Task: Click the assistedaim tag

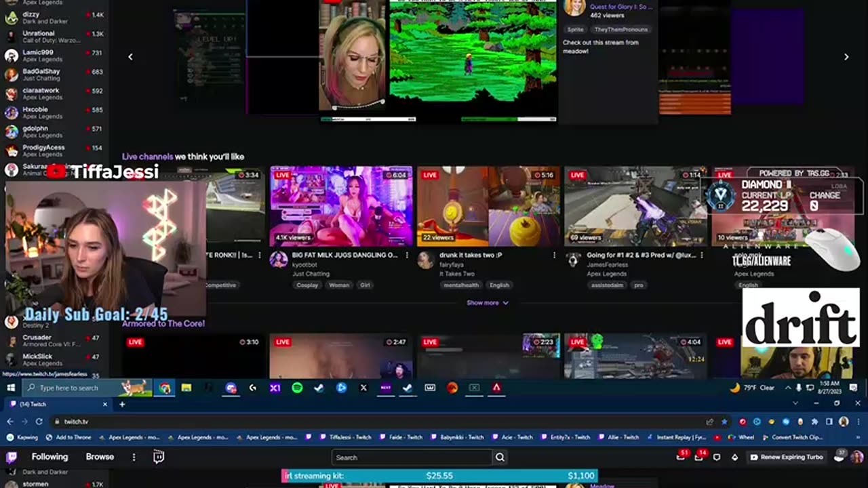Action: (607, 285)
